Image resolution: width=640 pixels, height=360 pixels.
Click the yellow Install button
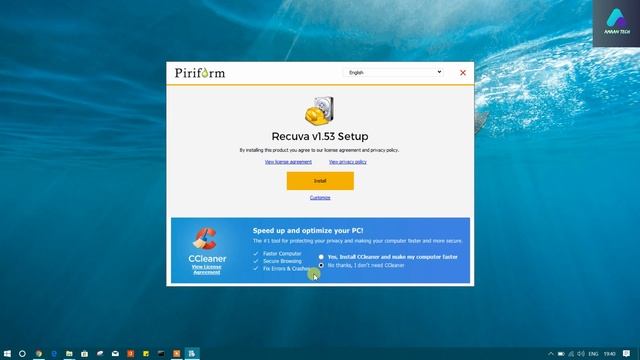[320, 181]
